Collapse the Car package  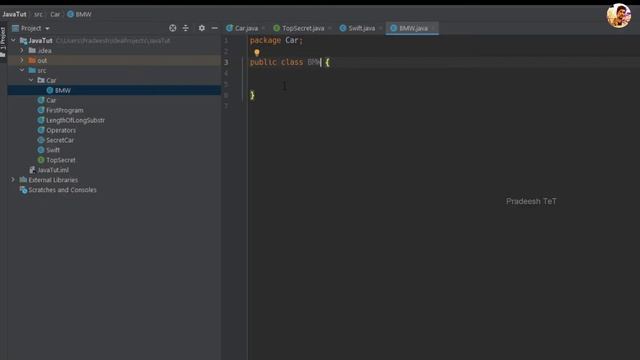[31, 80]
